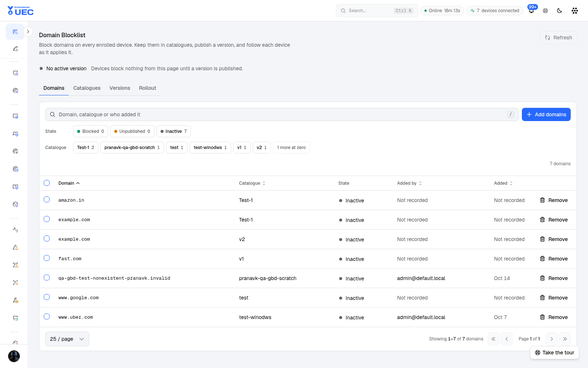Click the global Search box in header
The width and height of the screenshot is (588, 368).
pos(377,11)
